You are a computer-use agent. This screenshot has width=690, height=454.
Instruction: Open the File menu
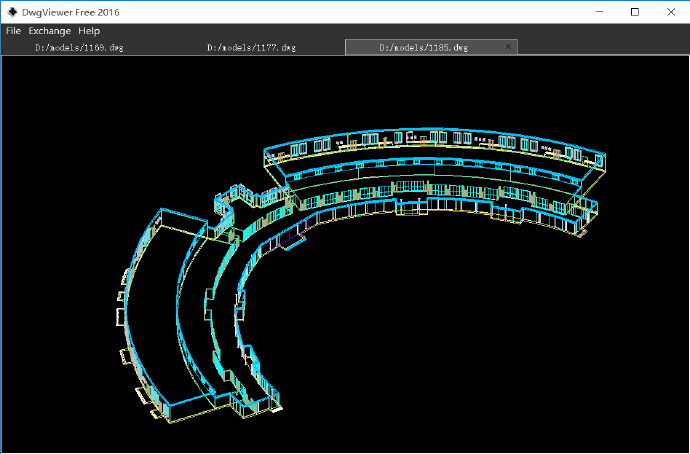(13, 31)
